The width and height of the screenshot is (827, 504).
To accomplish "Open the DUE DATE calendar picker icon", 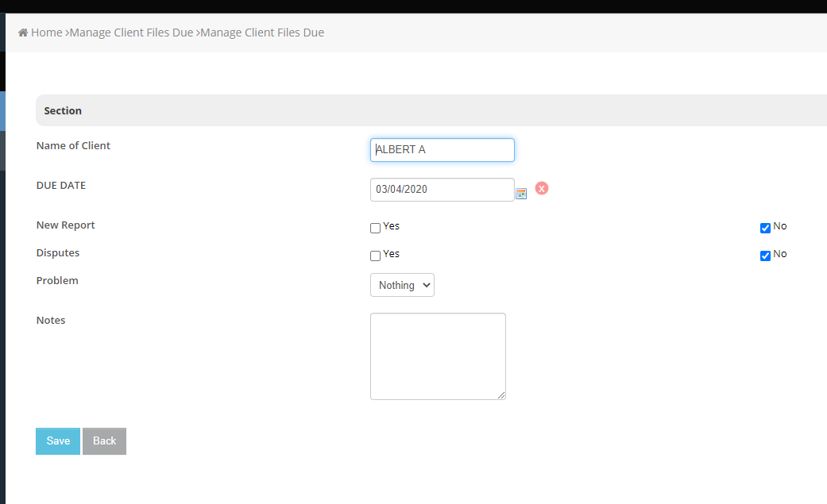I will pyautogui.click(x=521, y=194).
